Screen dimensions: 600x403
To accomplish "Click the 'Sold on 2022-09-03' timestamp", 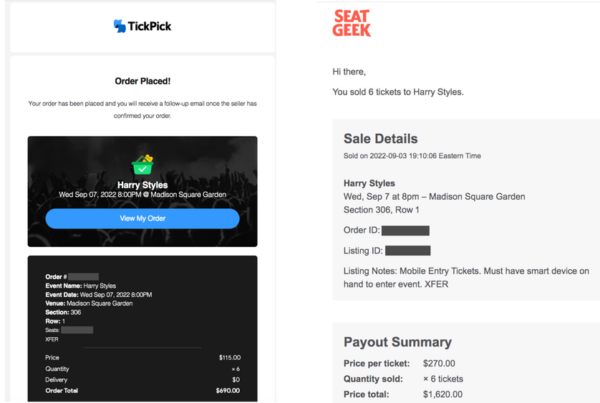I will pyautogui.click(x=409, y=157).
